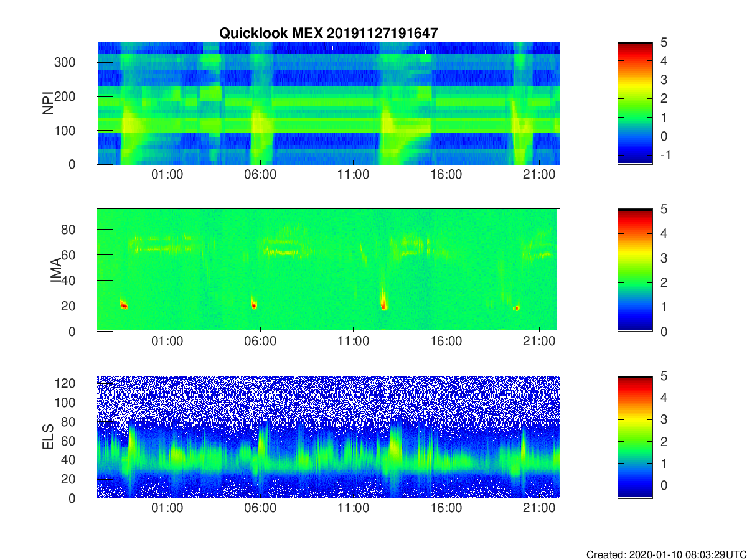Click the ELS spectrogram plot
Viewport: 747px width, 560px height.
coord(328,437)
